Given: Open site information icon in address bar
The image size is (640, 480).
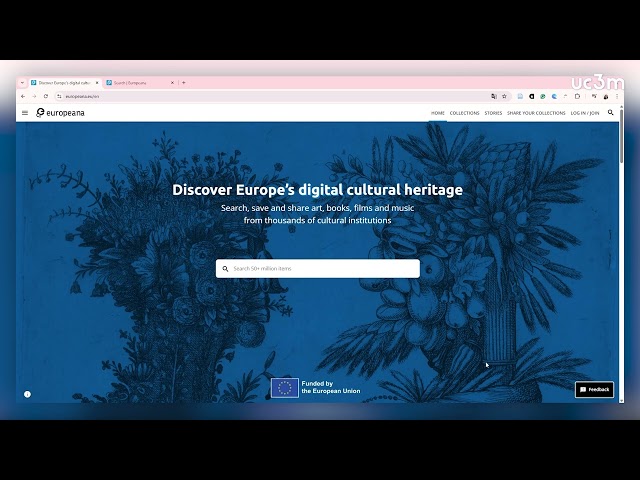Looking at the screenshot, I should tap(59, 96).
